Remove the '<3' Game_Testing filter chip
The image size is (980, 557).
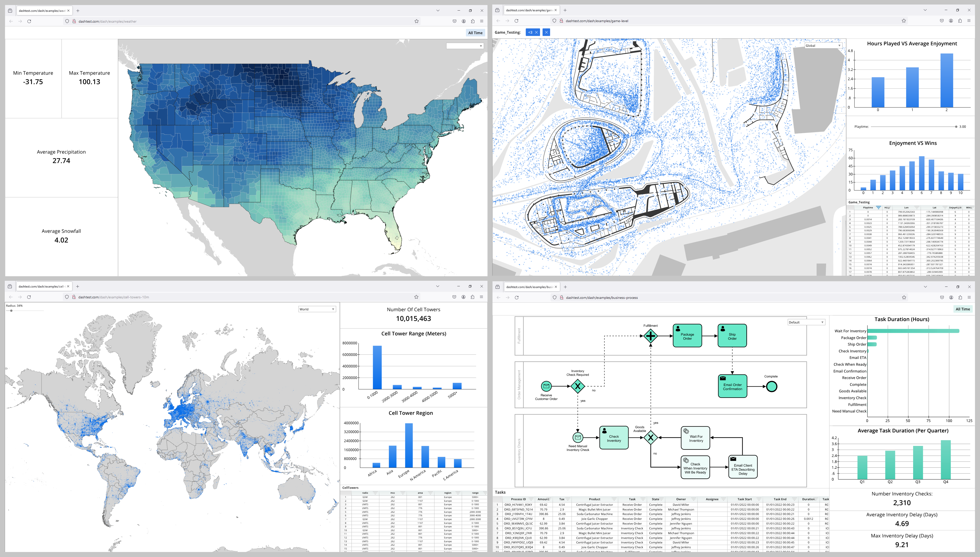tap(536, 32)
